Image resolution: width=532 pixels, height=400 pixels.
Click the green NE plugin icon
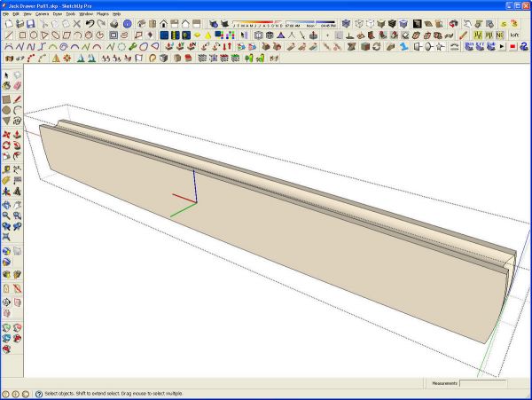coord(500,35)
